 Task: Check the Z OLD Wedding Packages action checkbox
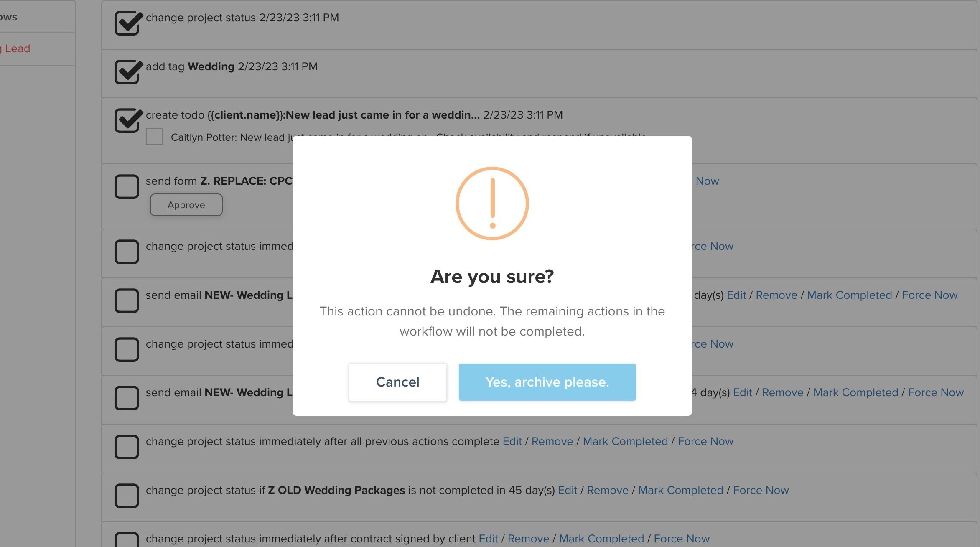(127, 496)
